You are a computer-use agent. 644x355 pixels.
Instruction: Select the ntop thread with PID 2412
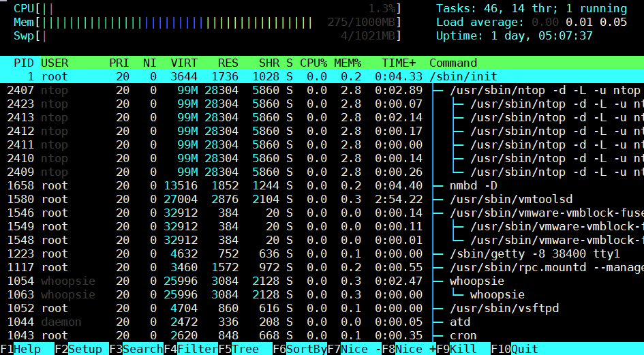click(x=322, y=131)
